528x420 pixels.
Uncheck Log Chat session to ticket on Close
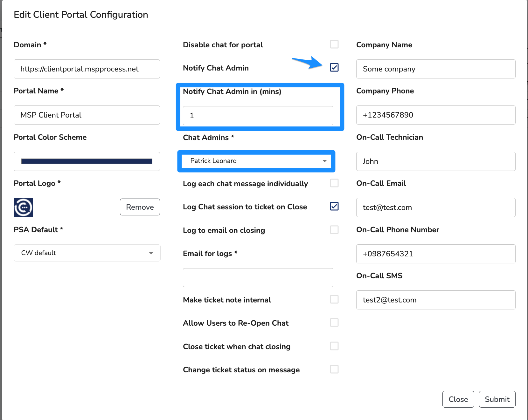334,206
